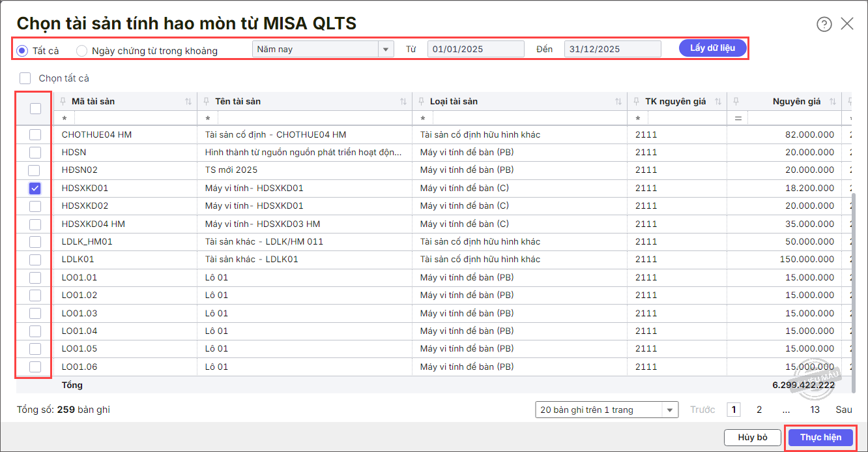Click the Hủy bỏ button
Image resolution: width=868 pixels, height=452 pixels.
point(753,437)
